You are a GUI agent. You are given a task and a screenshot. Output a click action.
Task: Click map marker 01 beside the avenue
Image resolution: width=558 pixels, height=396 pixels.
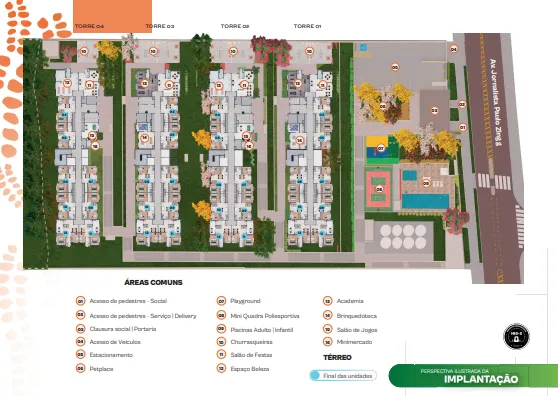pyautogui.click(x=462, y=127)
